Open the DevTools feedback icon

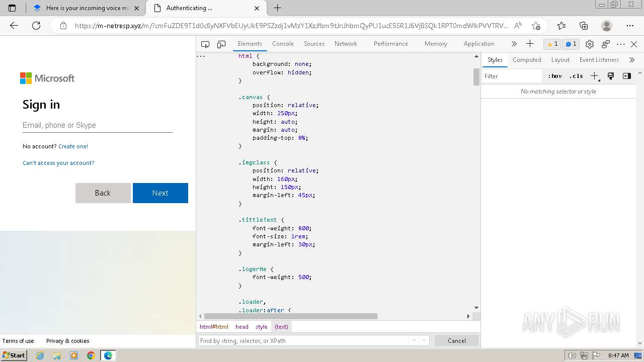point(606,44)
